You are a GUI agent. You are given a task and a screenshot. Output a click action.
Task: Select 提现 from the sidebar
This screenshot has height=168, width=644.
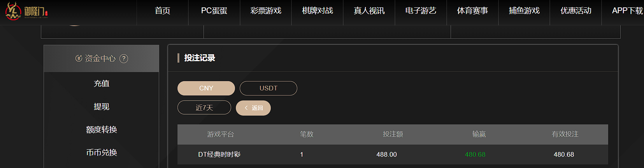click(102, 106)
